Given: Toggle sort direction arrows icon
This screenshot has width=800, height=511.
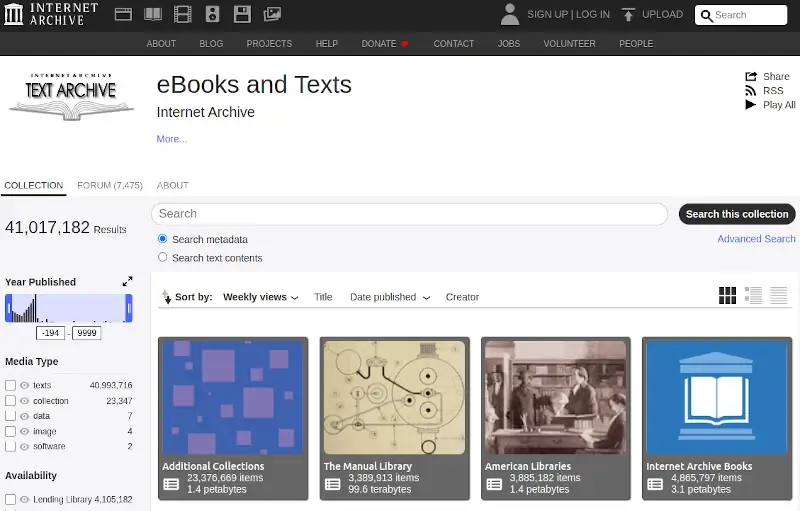Looking at the screenshot, I should (166, 297).
